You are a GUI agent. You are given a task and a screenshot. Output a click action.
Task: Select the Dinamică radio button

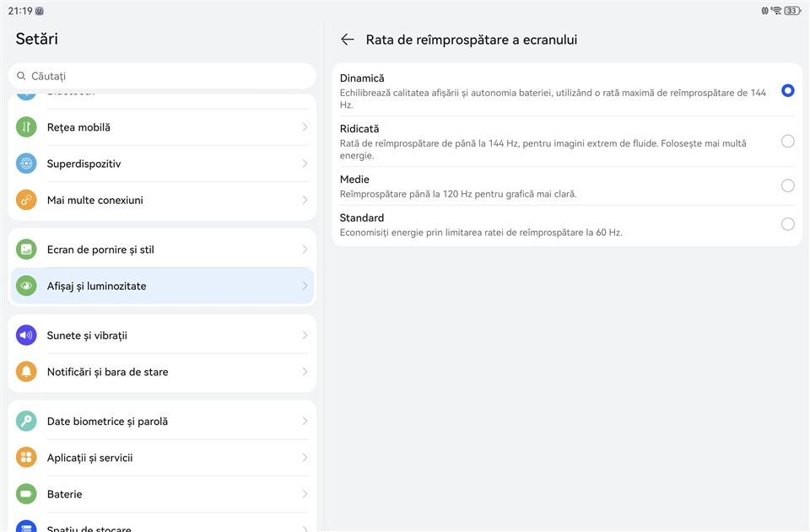tap(787, 90)
